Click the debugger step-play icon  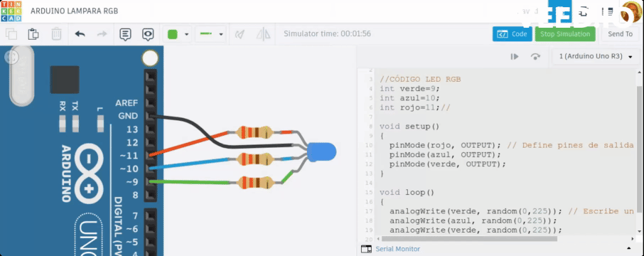click(515, 57)
